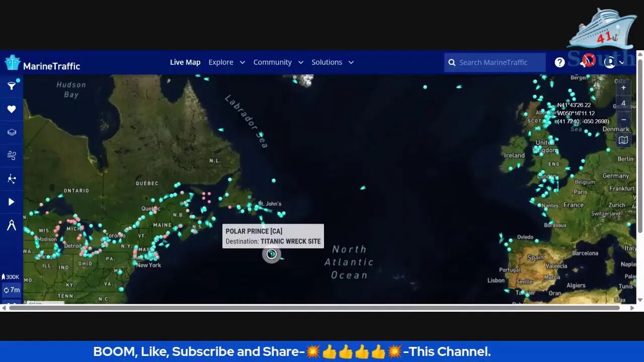The height and width of the screenshot is (362, 644).
Task: Click the magnifier icon in search box
Action: tap(451, 62)
